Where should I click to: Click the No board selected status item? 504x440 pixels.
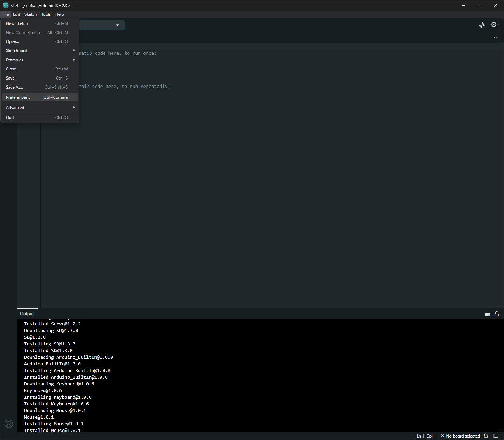460,436
